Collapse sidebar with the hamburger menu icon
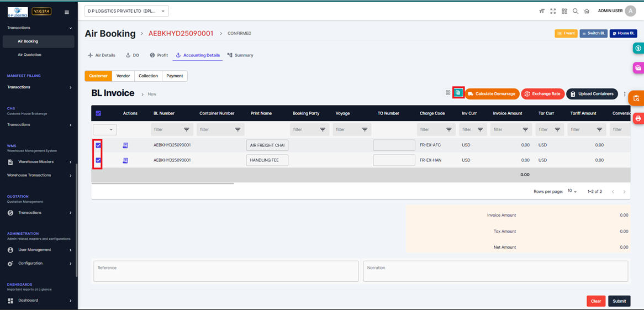 [67, 12]
